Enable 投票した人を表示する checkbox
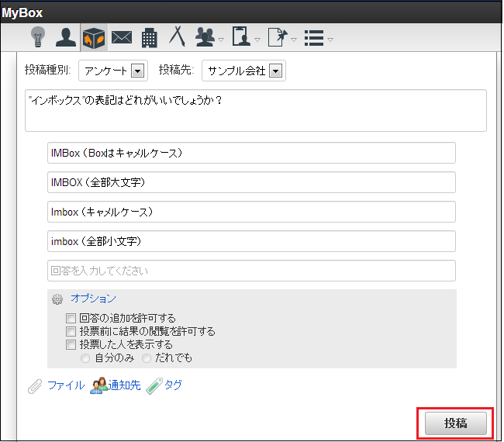 point(71,344)
